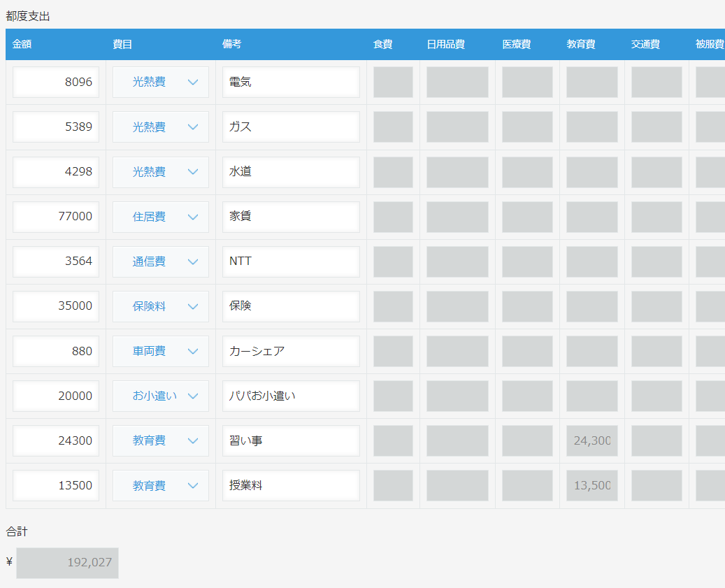
Task: Click the total field showing 192,027
Action: click(68, 563)
